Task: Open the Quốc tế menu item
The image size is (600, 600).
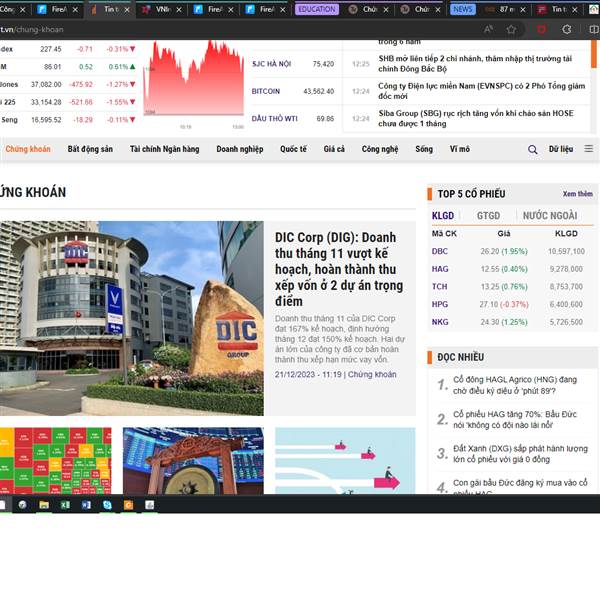Action: (x=293, y=149)
